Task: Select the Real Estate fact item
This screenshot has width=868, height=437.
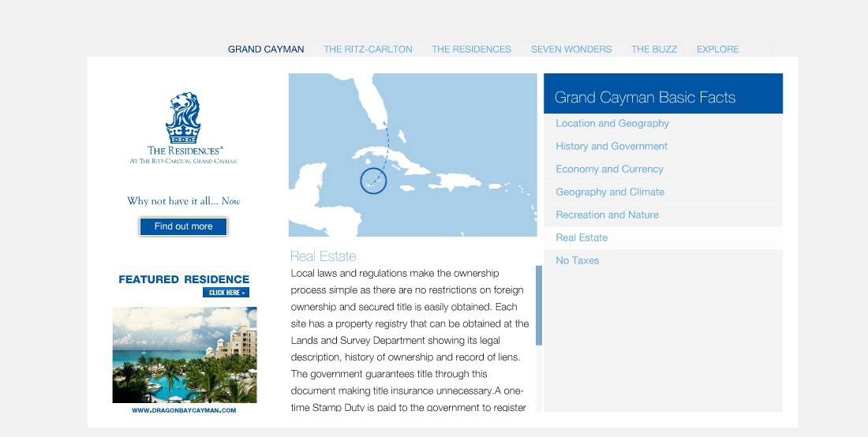Action: point(663,238)
